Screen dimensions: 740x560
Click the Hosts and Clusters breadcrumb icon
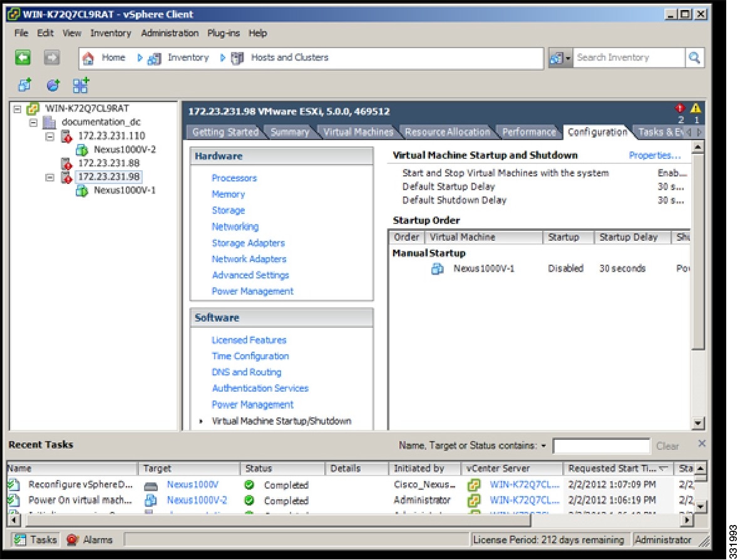[x=237, y=58]
